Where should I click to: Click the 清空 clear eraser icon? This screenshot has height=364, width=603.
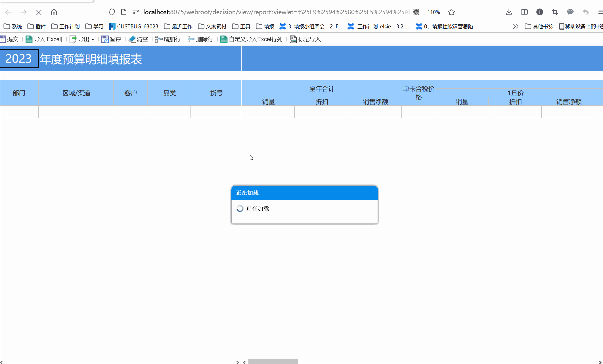coord(132,39)
